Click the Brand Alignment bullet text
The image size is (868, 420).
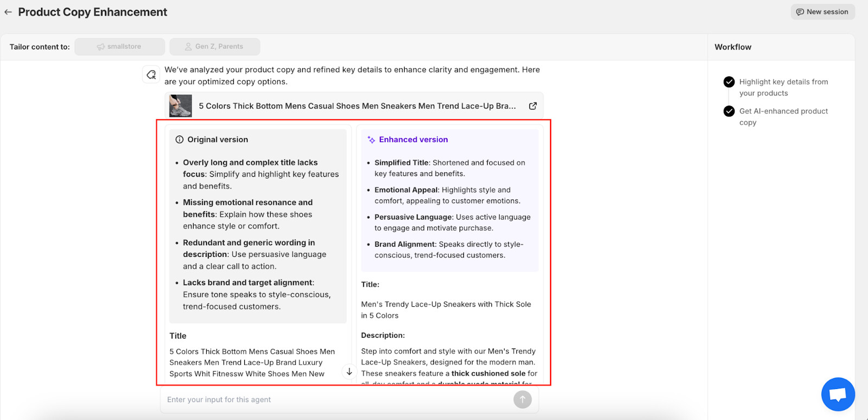(x=449, y=249)
